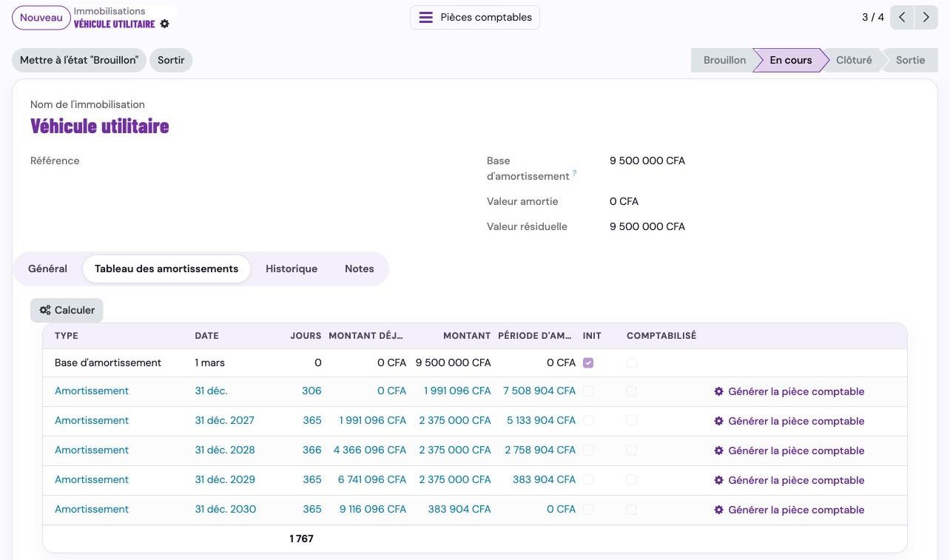Toggle Comptabilisé checkbox on Base d'amortissement row
Image resolution: width=950 pixels, height=560 pixels.
[632, 363]
